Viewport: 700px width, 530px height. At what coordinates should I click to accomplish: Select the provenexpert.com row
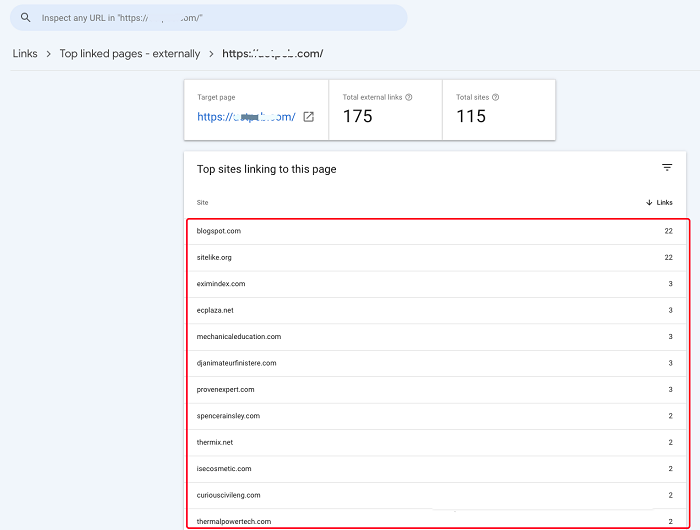435,389
